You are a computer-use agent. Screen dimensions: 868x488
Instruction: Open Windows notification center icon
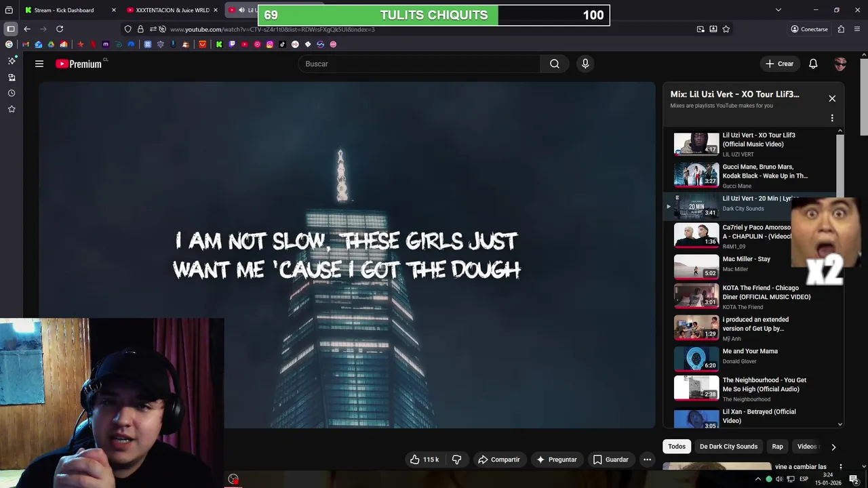854,479
